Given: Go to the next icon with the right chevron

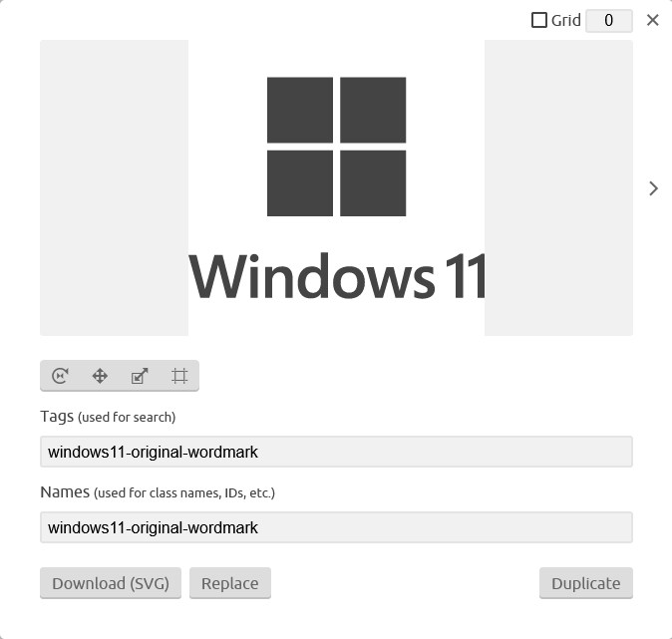Looking at the screenshot, I should 653,188.
